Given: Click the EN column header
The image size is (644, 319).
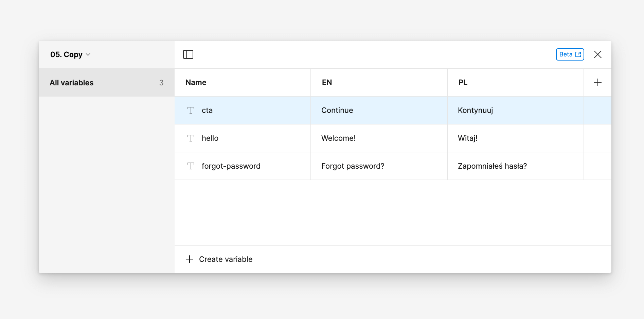Looking at the screenshot, I should [327, 82].
